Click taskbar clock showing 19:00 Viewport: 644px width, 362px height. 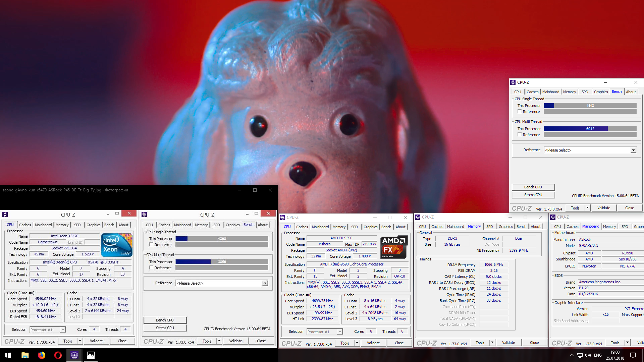[615, 355]
